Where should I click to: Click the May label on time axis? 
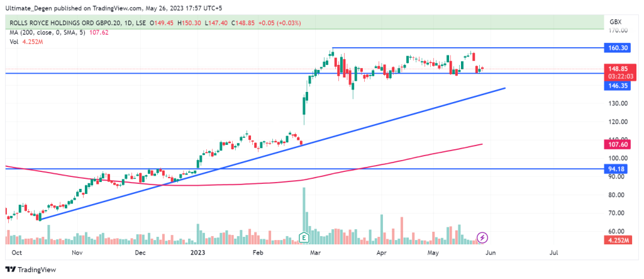434,252
